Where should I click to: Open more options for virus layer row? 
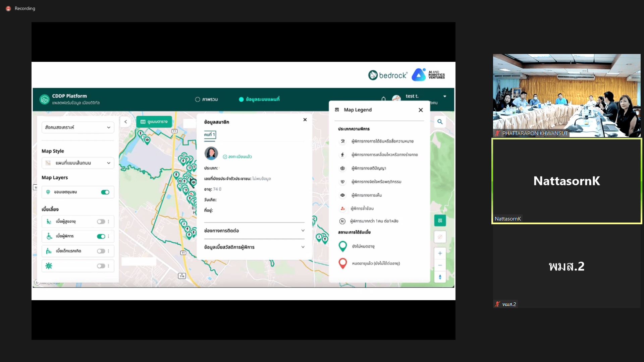[x=108, y=266]
